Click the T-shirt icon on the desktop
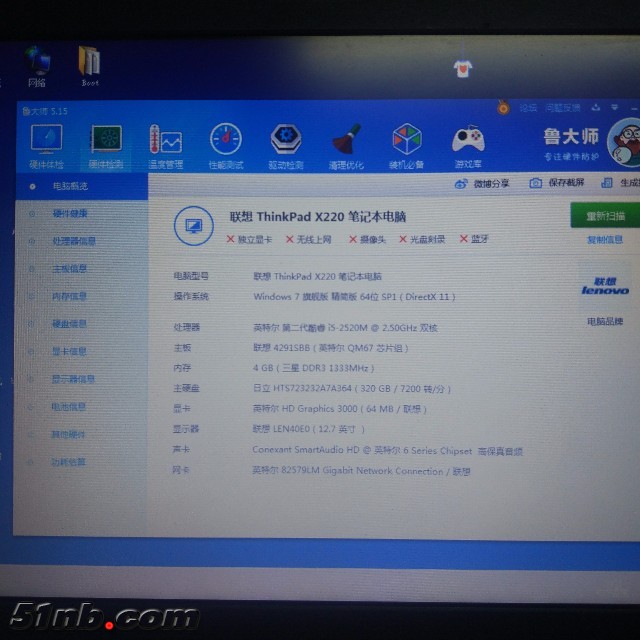 click(463, 68)
